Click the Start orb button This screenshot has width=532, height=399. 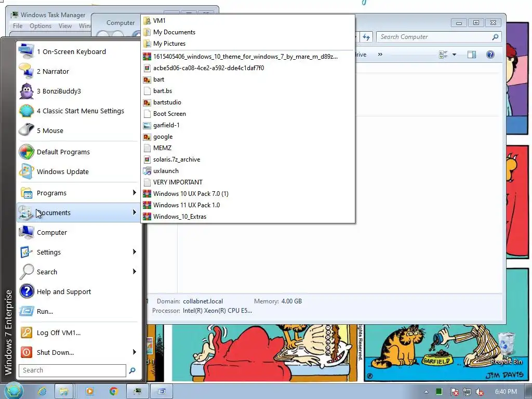coord(14,391)
